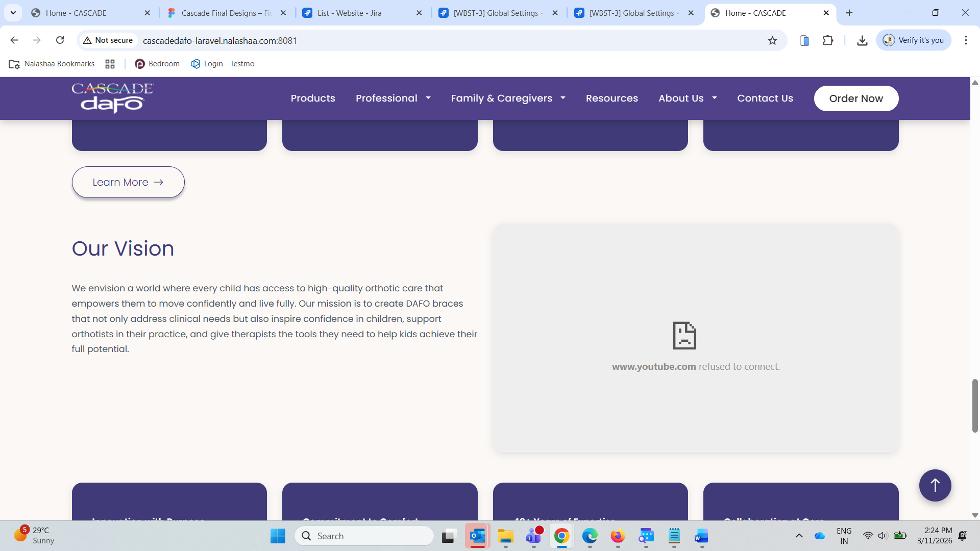Open the tab search chevron

click(x=13, y=13)
